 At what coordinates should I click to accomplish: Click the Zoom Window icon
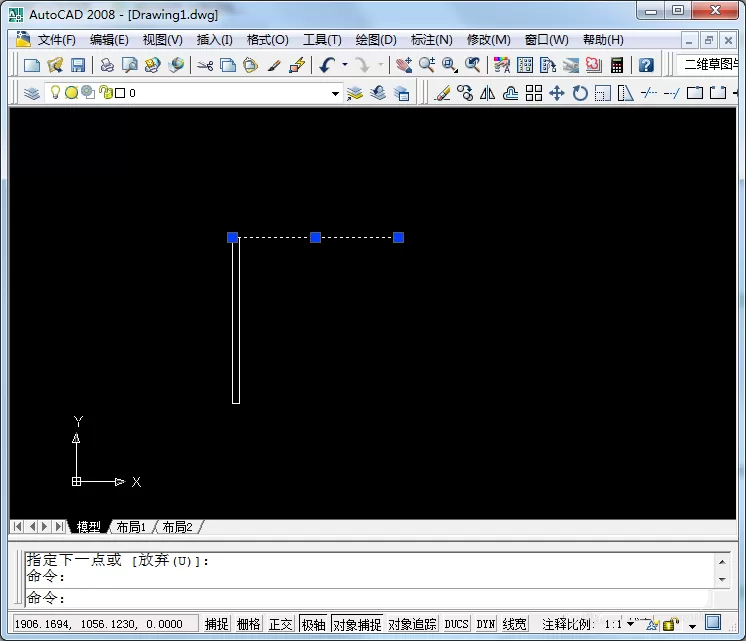[x=450, y=65]
